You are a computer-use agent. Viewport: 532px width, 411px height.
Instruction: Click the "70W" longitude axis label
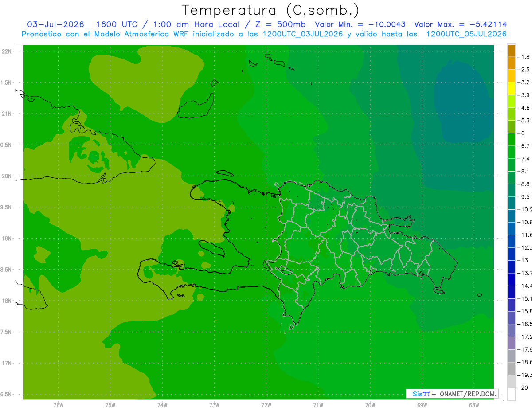coord(370,405)
